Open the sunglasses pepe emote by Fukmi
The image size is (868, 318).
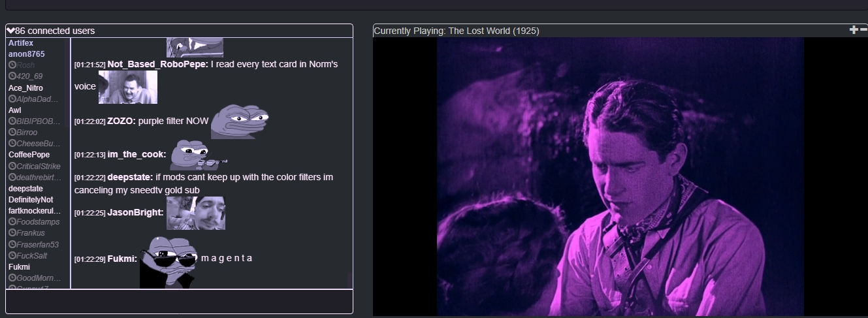click(168, 262)
